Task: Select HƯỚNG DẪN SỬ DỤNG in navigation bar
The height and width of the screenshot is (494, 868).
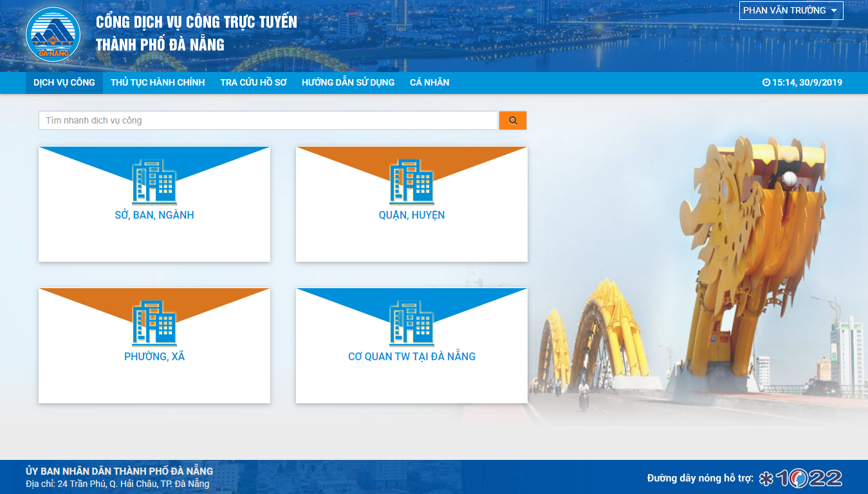Action: pos(348,82)
